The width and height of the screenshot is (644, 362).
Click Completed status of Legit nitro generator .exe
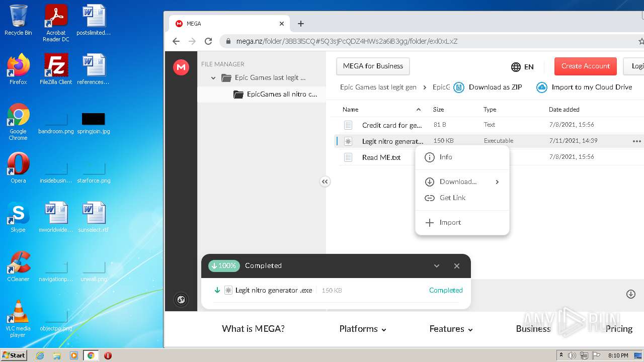(446, 291)
